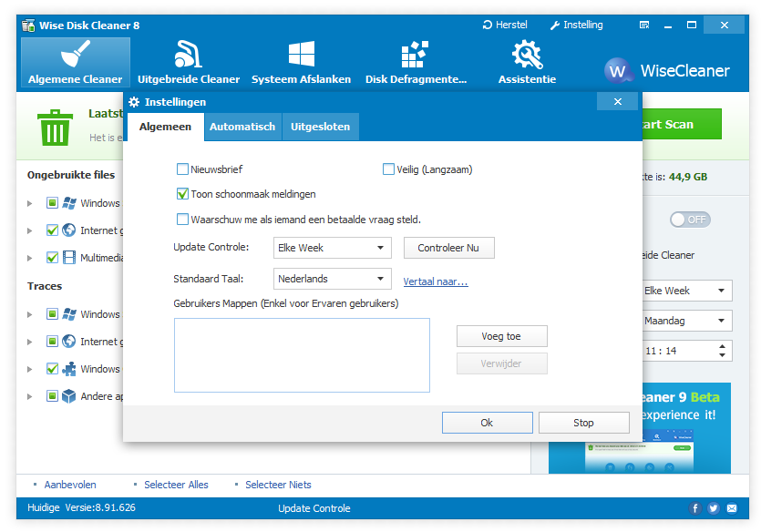Screen dimensions: 761x532
Task: Uncheck Toon schoonmaak meldingen
Action: pyautogui.click(x=182, y=194)
